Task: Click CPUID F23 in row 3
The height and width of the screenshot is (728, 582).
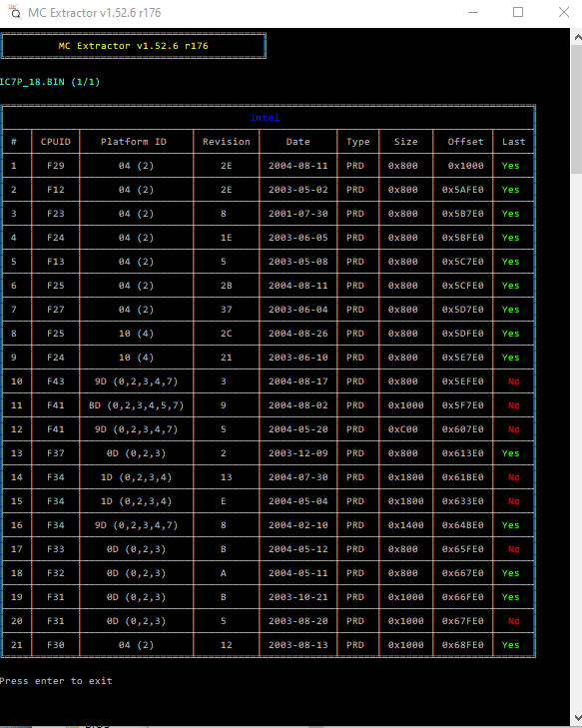Action: tap(56, 214)
